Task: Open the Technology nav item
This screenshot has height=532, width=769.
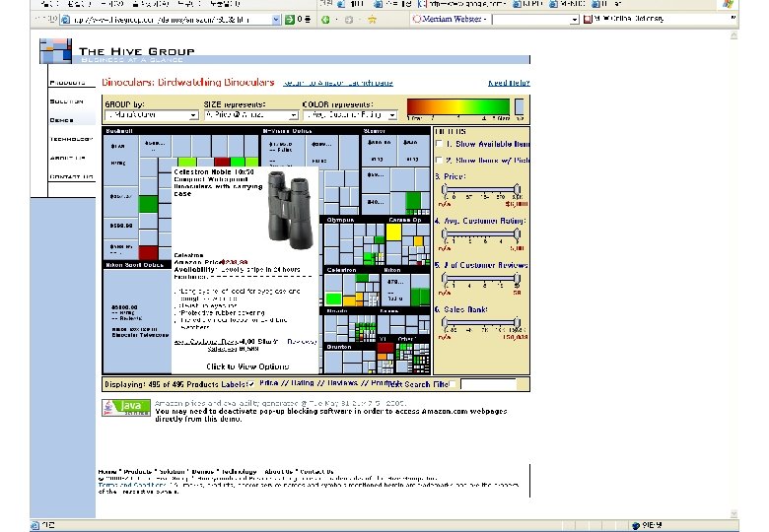Action: pos(71,139)
